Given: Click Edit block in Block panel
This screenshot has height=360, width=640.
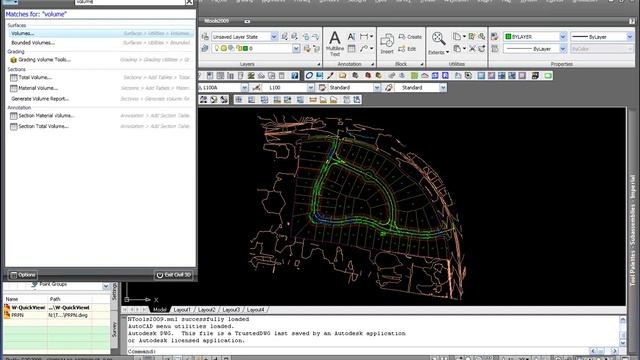Looking at the screenshot, I should click(x=407, y=49).
